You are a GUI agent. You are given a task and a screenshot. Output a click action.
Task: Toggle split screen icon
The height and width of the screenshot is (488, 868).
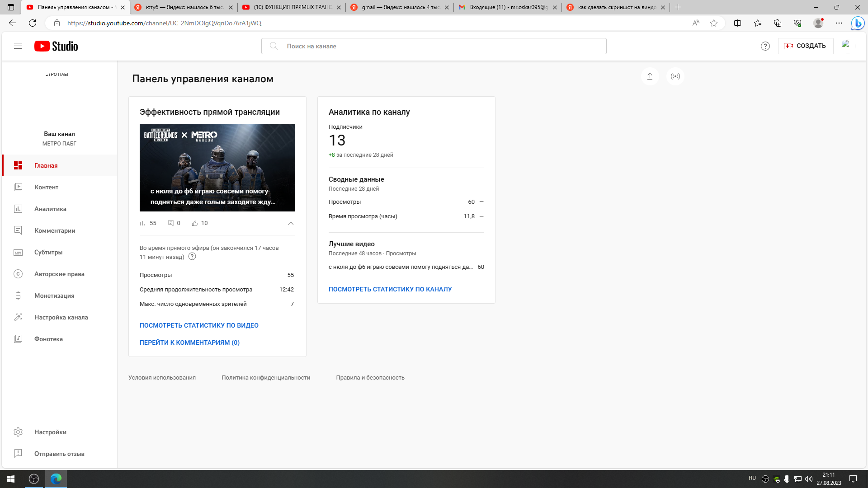pyautogui.click(x=737, y=23)
